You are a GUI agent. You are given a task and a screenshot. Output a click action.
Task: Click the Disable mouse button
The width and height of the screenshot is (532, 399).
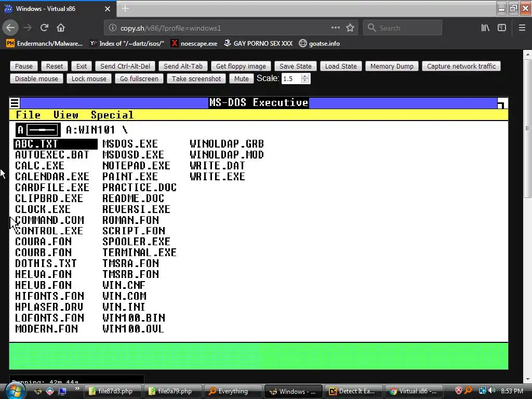click(x=37, y=79)
